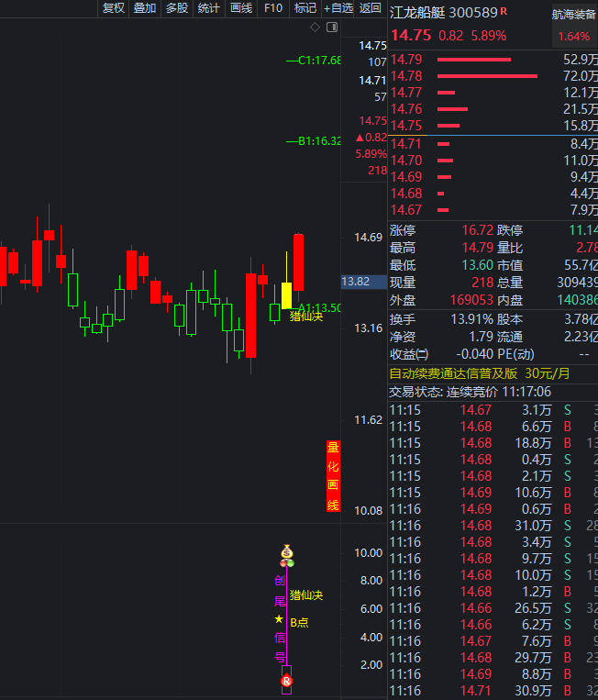Viewport: 598px width, 700px height.
Task: Select the buy order price 14.71
Action: [x=406, y=144]
